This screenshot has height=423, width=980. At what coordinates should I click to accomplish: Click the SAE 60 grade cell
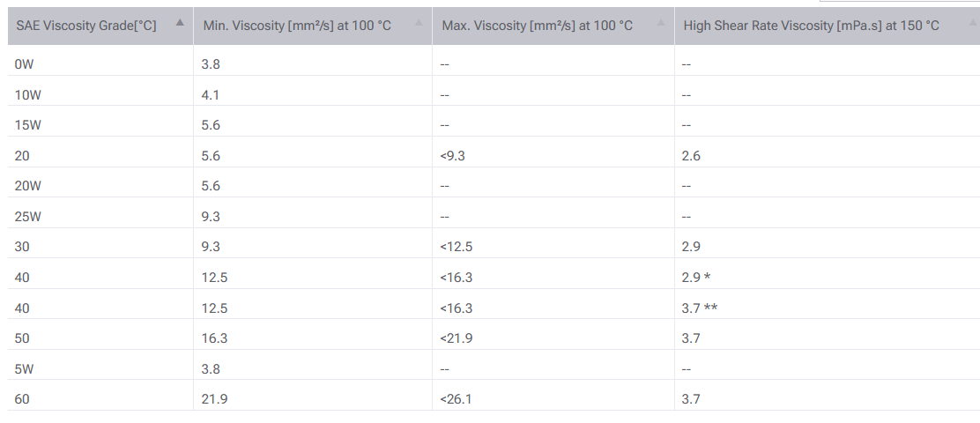22,399
